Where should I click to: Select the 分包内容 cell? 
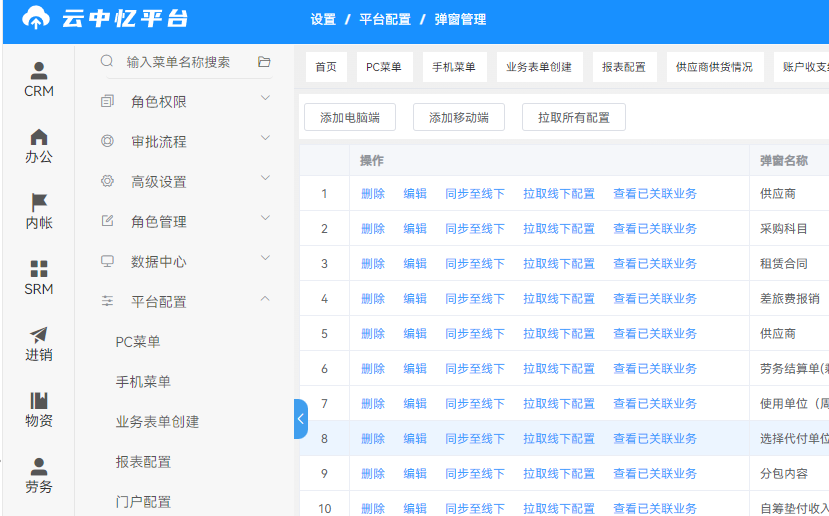784,473
